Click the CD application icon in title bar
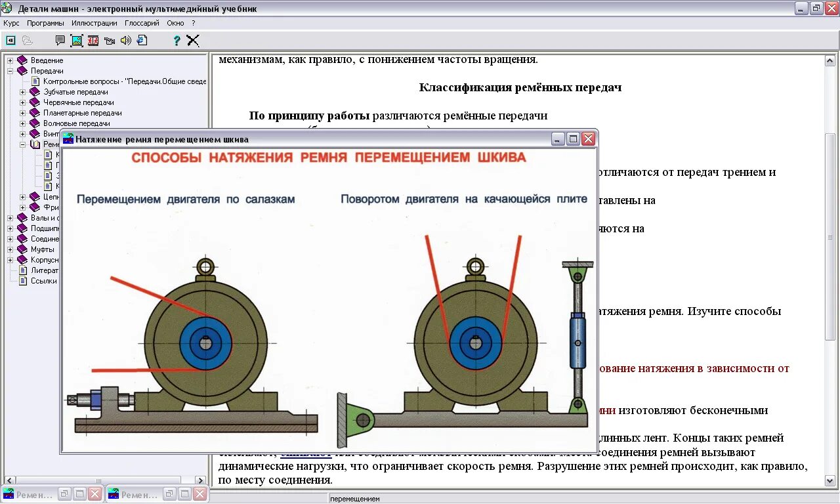 pyautogui.click(x=7, y=9)
